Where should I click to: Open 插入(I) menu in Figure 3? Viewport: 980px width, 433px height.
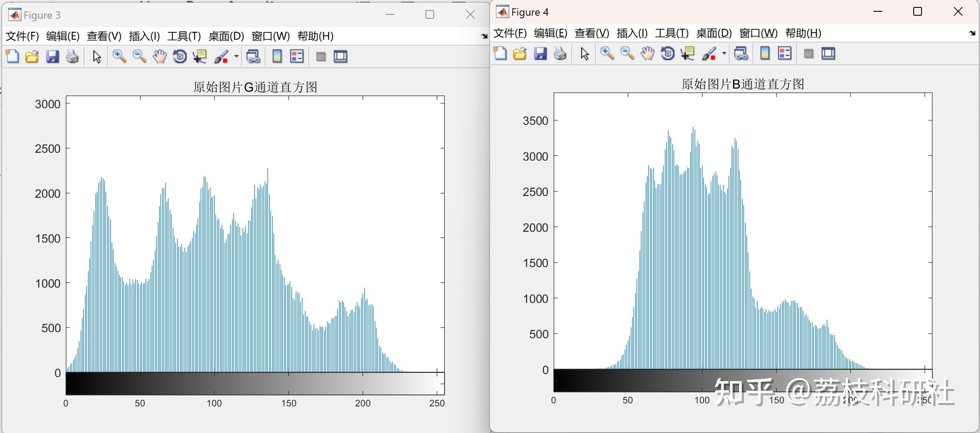144,36
